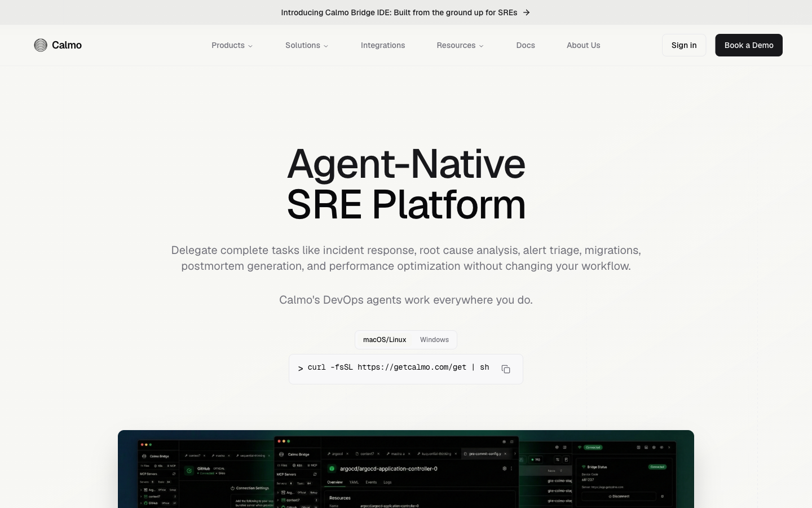812x508 pixels.
Task: Open the About Us page
Action: (583, 45)
